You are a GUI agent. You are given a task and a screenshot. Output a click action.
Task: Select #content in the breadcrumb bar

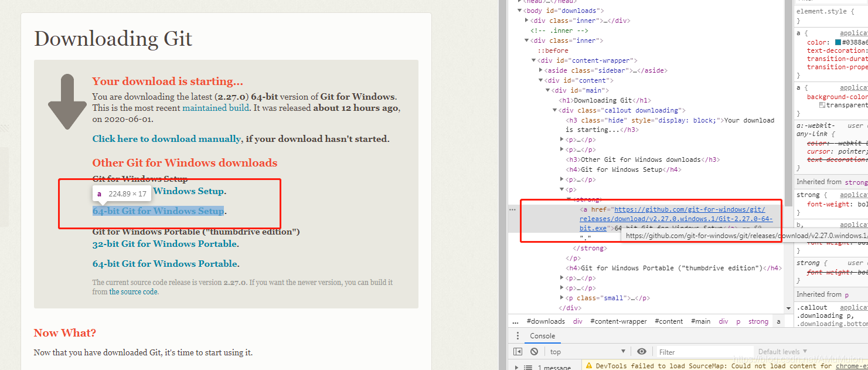[669, 321]
